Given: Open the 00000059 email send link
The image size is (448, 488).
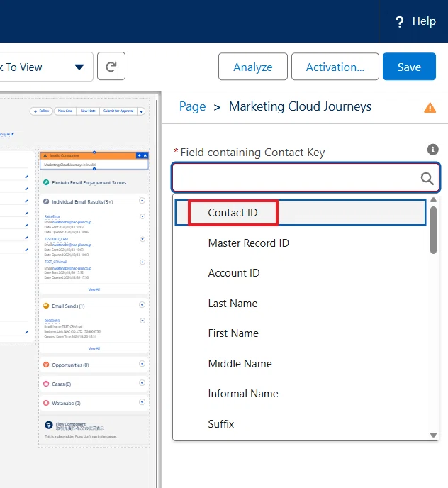Looking at the screenshot, I should (52, 321).
